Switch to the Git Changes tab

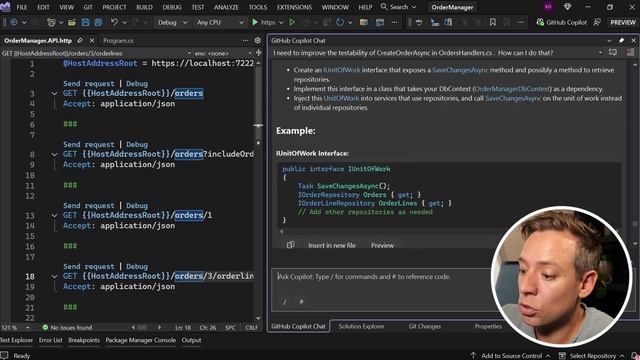click(424, 326)
